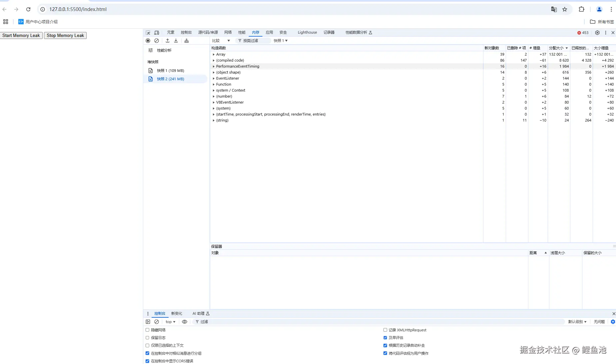Screen dimensions: 616x364
Task: Click the site information icon
Action: tap(43, 9)
